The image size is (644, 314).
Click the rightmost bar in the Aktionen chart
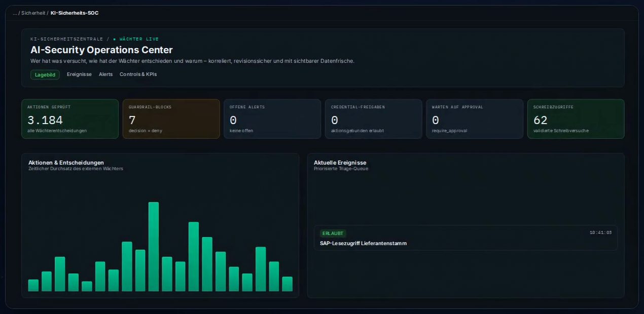point(288,284)
